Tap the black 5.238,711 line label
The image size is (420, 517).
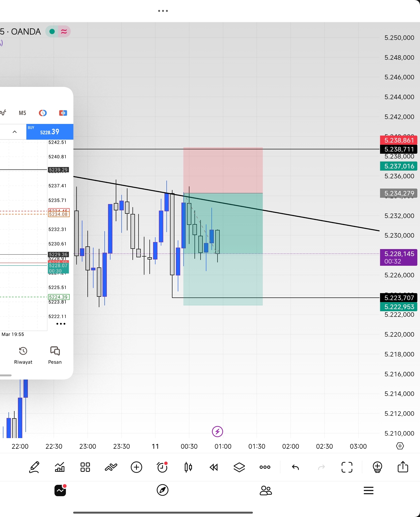click(399, 149)
